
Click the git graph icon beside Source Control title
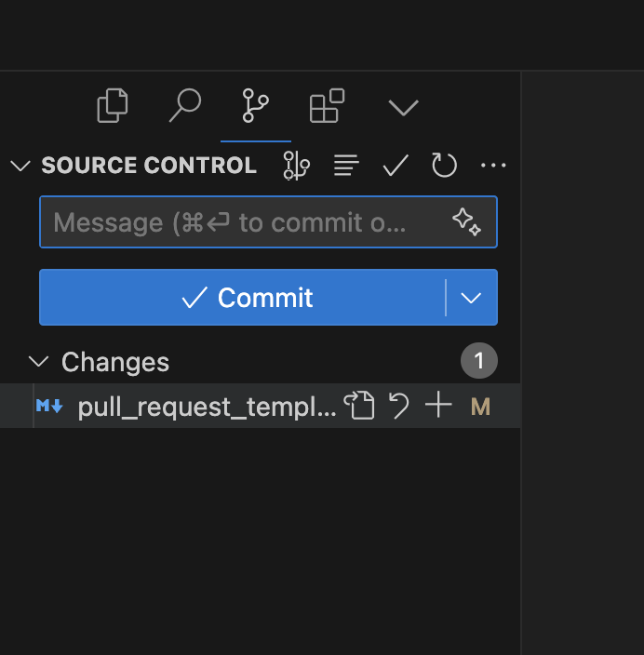point(296,166)
